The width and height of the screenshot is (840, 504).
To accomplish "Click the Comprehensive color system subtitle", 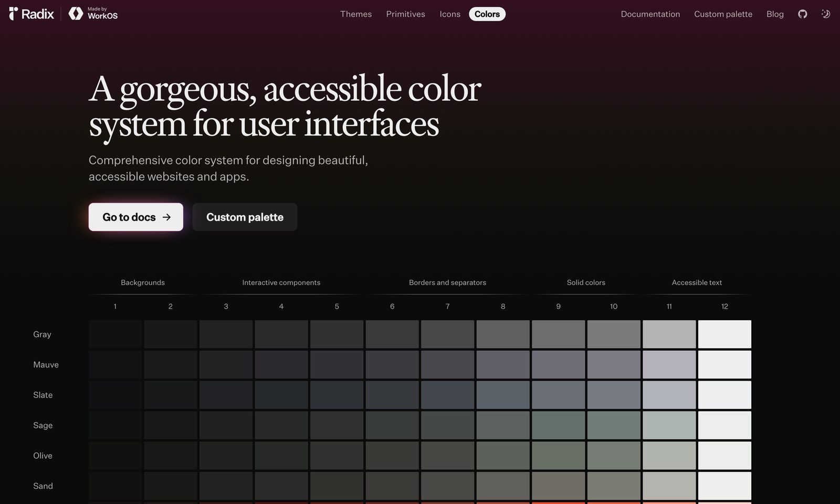I will (228, 168).
